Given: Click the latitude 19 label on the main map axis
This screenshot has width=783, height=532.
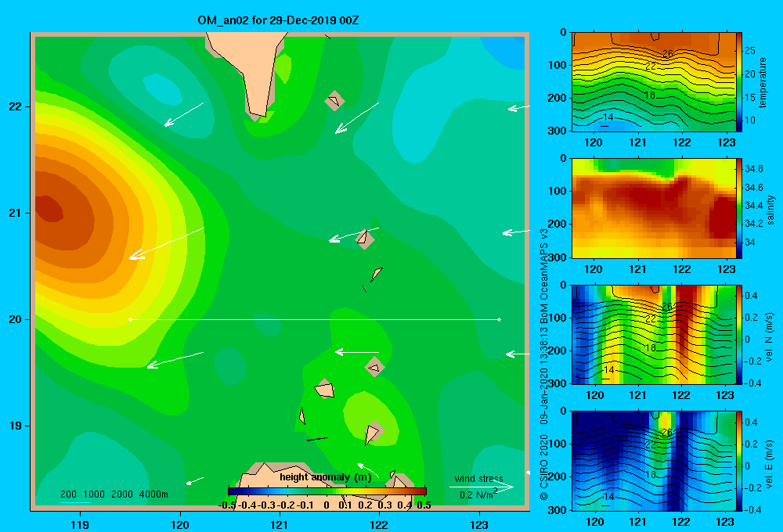Looking at the screenshot, I should [x=16, y=426].
